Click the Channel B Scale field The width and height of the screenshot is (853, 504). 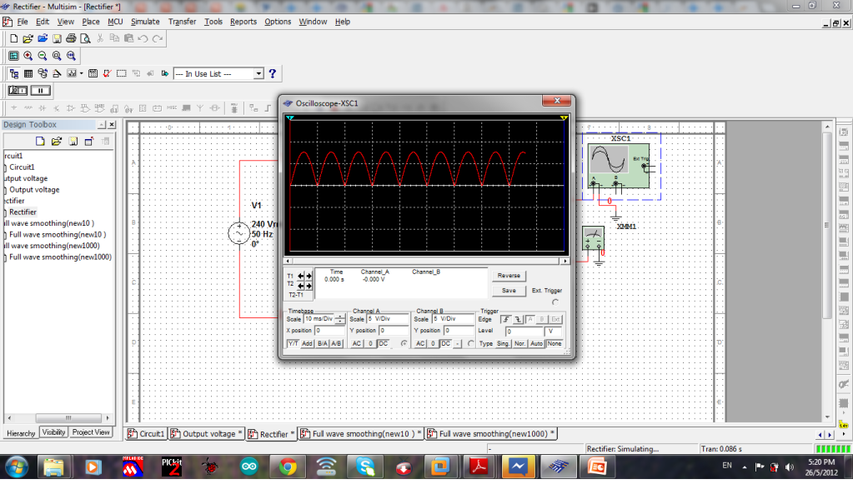click(x=453, y=319)
